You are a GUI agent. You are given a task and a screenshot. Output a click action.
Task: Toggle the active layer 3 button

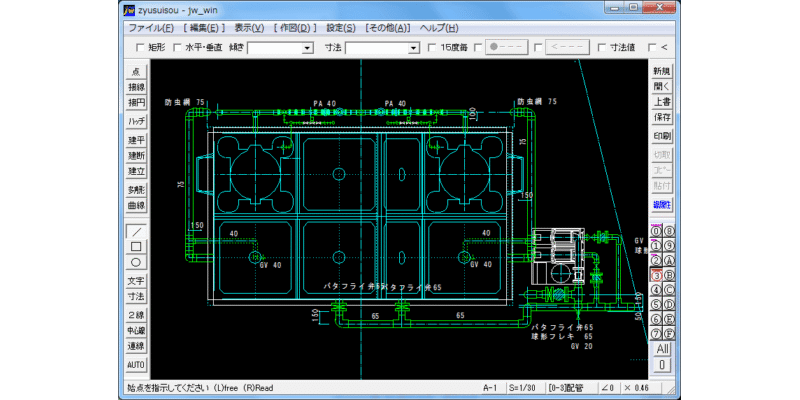657,275
